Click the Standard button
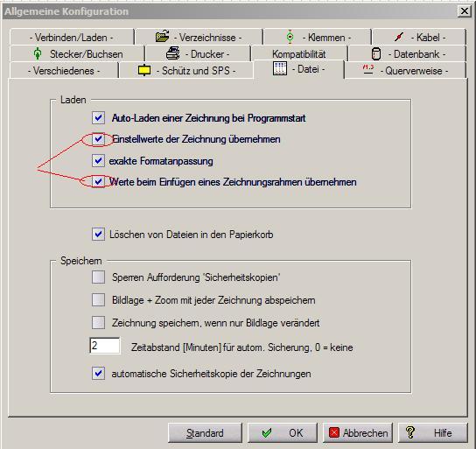 (205, 432)
